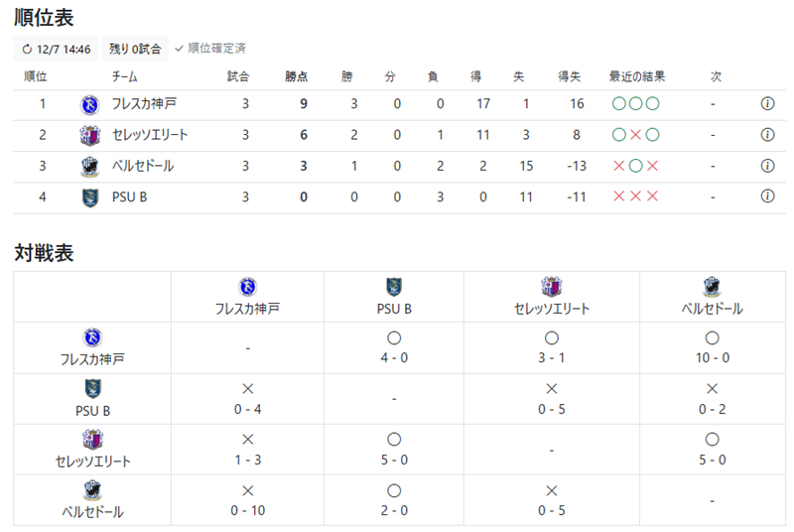Select セレッソエリート team name in standings

(x=150, y=135)
